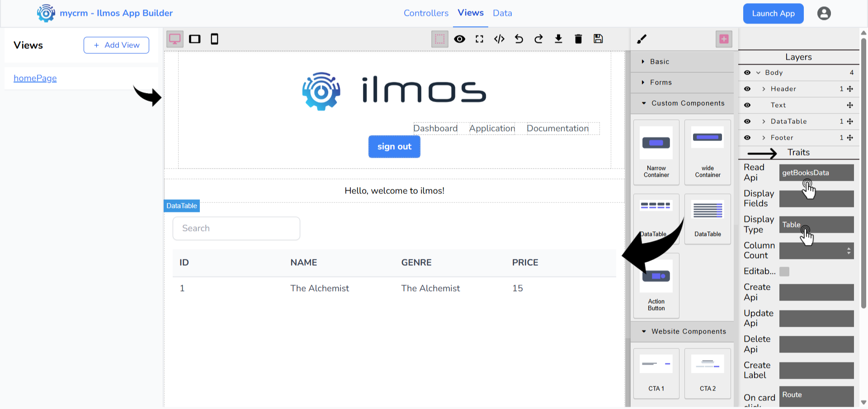Save the view with floppy icon
The height and width of the screenshot is (409, 868).
click(598, 39)
